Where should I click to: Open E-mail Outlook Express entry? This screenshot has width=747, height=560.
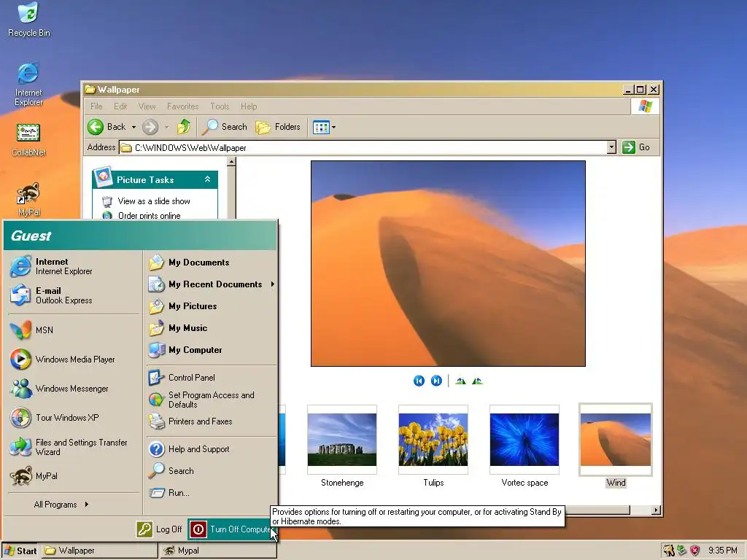pyautogui.click(x=74, y=295)
